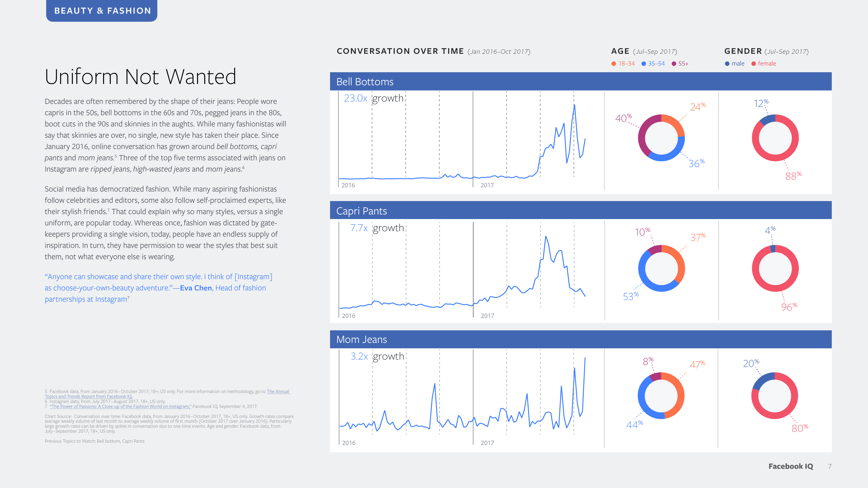Click the Uniform Not Wanted heading
The height and width of the screenshot is (488, 868).
pos(140,76)
